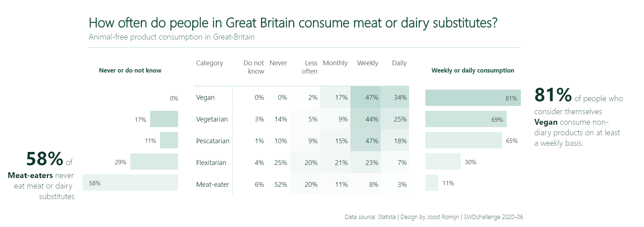Select the Flexitarian Monthly 21% cell

pyautogui.click(x=336, y=162)
